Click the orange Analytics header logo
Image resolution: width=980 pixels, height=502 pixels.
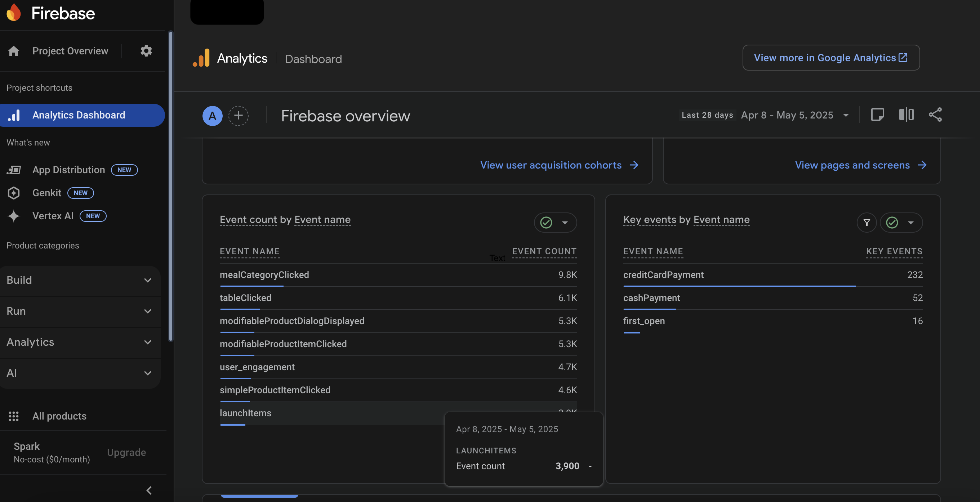pyautogui.click(x=201, y=58)
